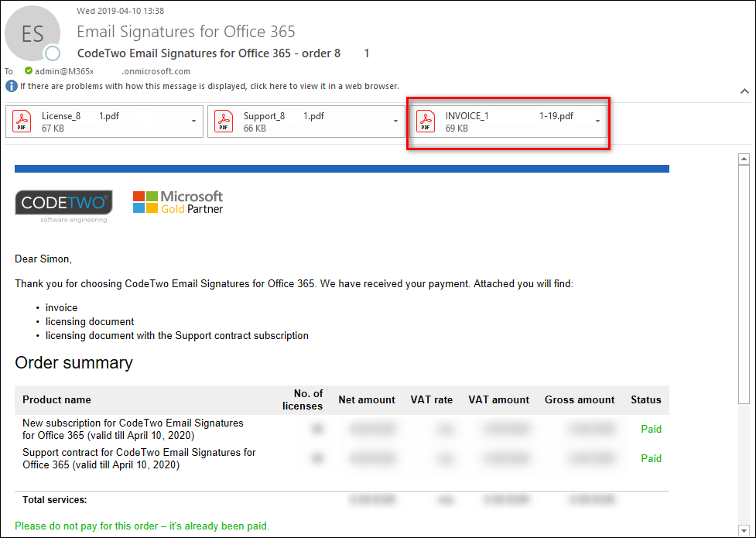Click the 69 KB file size label
The width and height of the screenshot is (756, 538).
click(x=457, y=129)
